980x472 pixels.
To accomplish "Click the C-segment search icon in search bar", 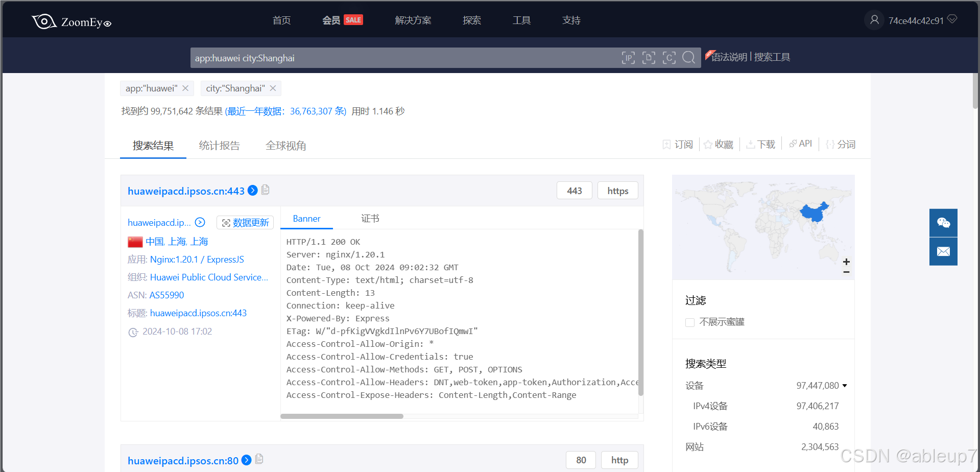I will [669, 58].
